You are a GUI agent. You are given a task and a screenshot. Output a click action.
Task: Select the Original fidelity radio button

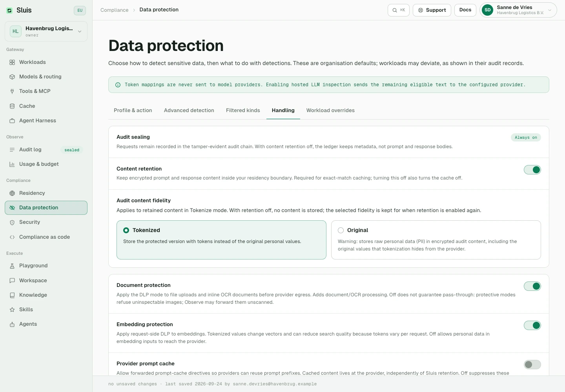point(341,230)
